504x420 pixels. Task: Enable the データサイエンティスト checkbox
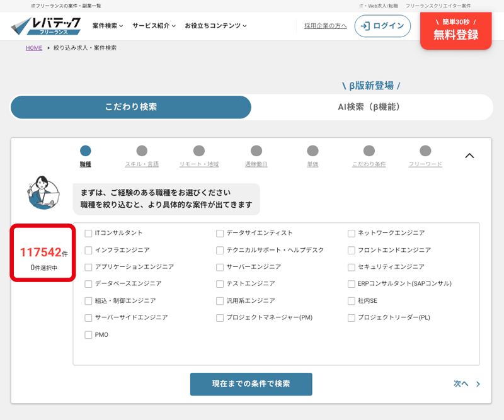(219, 232)
